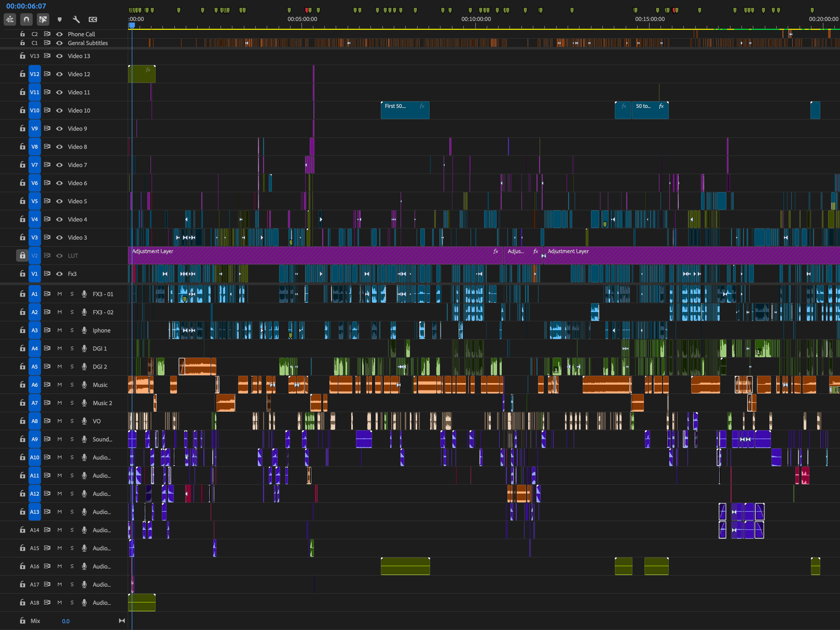Hide the Phone Call caption track
The width and height of the screenshot is (840, 630).
[x=59, y=34]
